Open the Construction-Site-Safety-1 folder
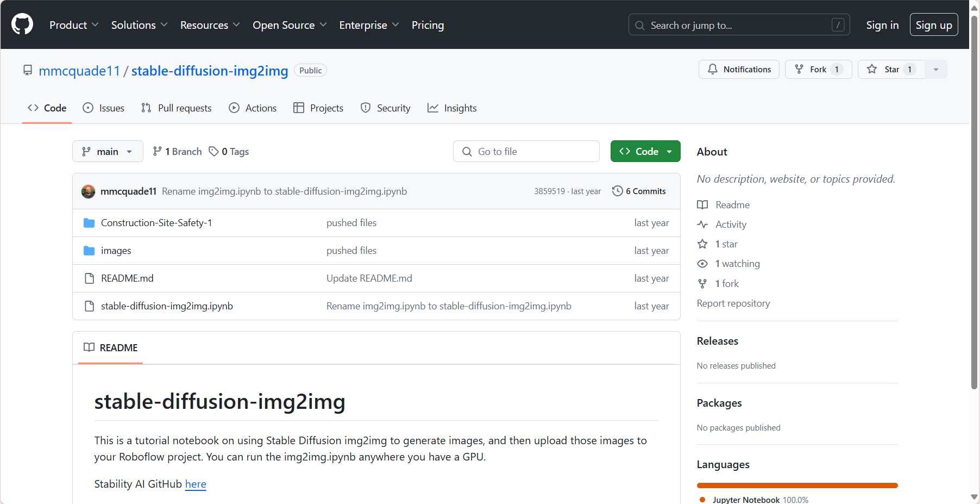This screenshot has width=980, height=504. 156,223
